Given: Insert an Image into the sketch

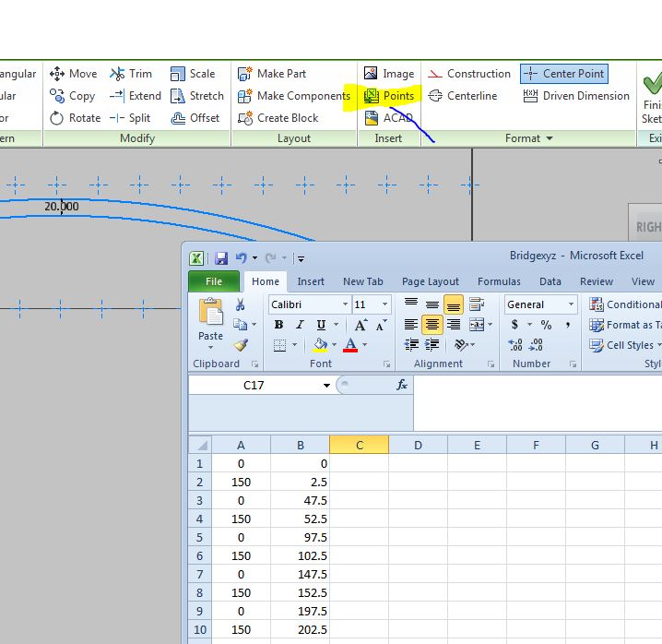Looking at the screenshot, I should click(x=389, y=74).
